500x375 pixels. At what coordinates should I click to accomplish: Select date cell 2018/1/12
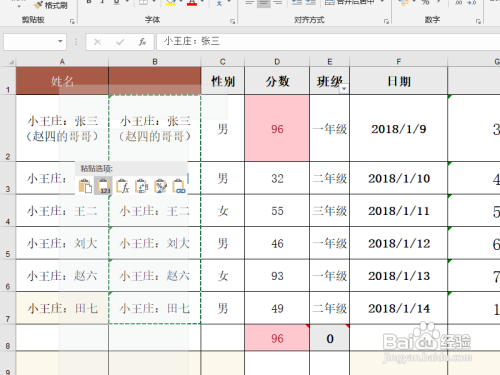pos(399,243)
